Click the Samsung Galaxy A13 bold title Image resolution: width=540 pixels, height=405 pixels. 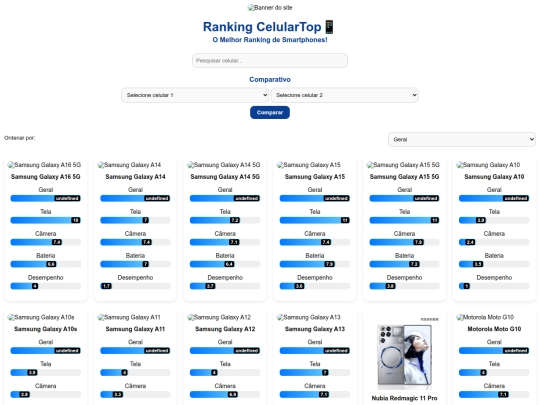(315, 329)
